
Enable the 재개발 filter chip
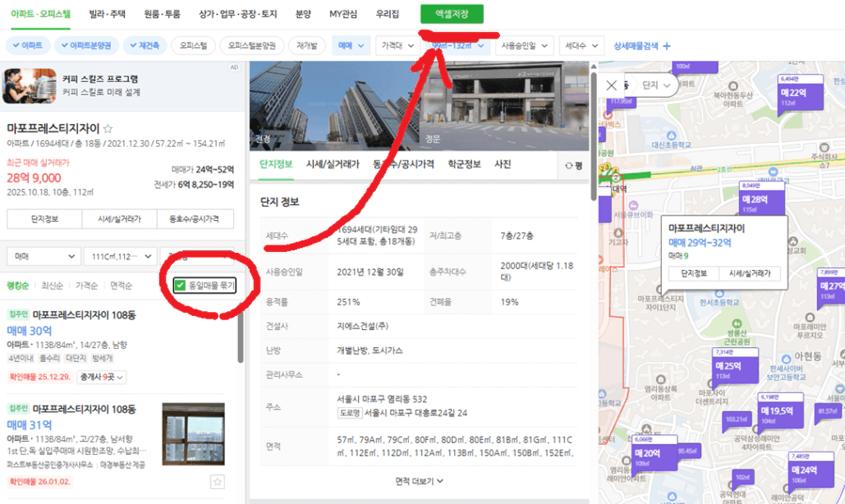tap(306, 46)
